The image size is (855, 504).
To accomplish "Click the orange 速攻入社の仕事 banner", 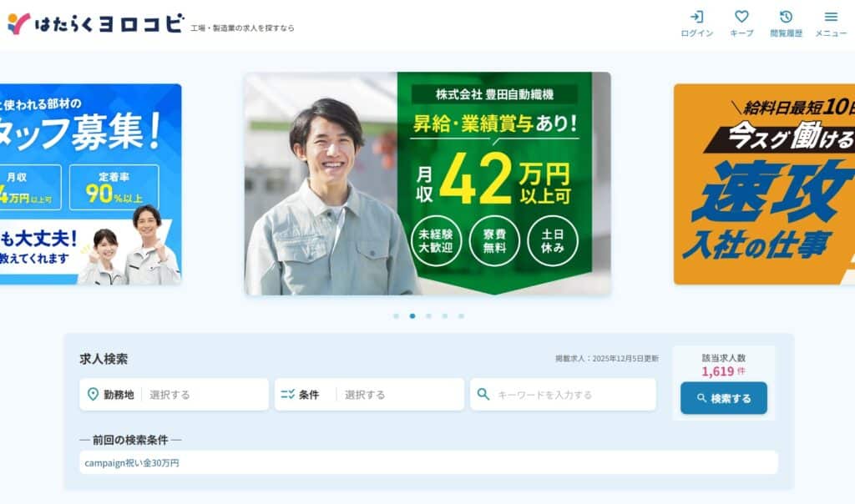I will [x=764, y=184].
